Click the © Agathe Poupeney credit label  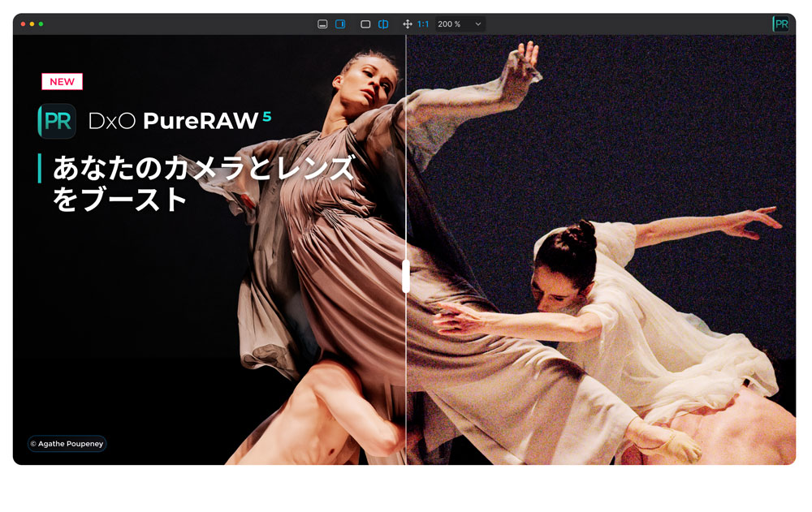(67, 444)
